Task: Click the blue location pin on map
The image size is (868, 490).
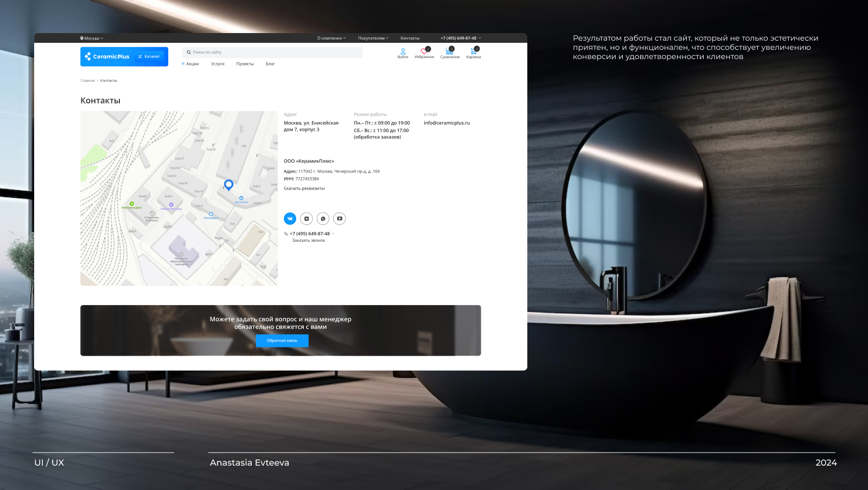Action: point(228,185)
